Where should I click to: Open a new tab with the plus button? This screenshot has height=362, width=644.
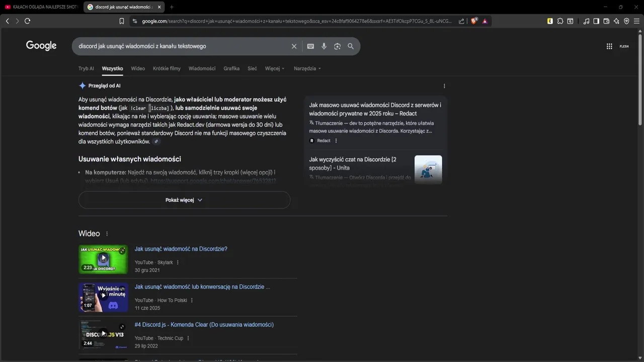pos(172,7)
